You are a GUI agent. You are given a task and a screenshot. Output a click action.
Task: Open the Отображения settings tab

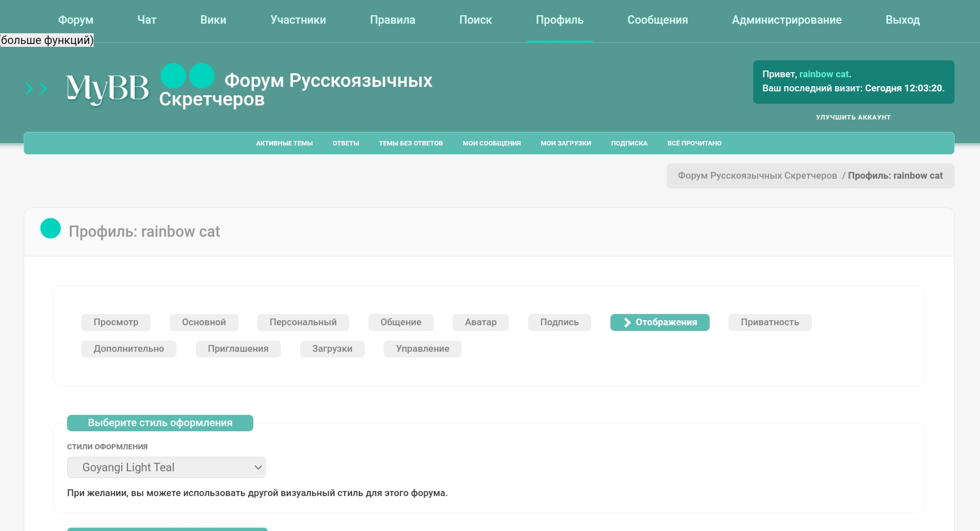tap(660, 322)
